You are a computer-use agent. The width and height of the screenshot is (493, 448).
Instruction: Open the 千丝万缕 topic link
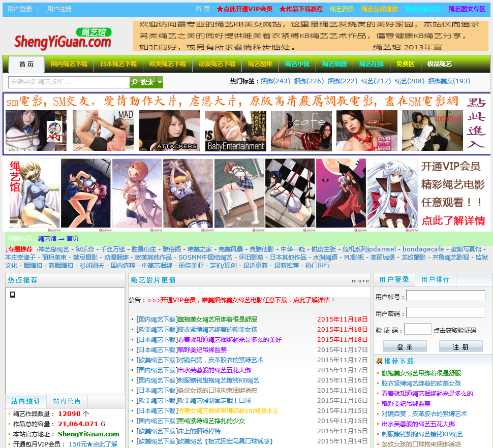click(113, 249)
